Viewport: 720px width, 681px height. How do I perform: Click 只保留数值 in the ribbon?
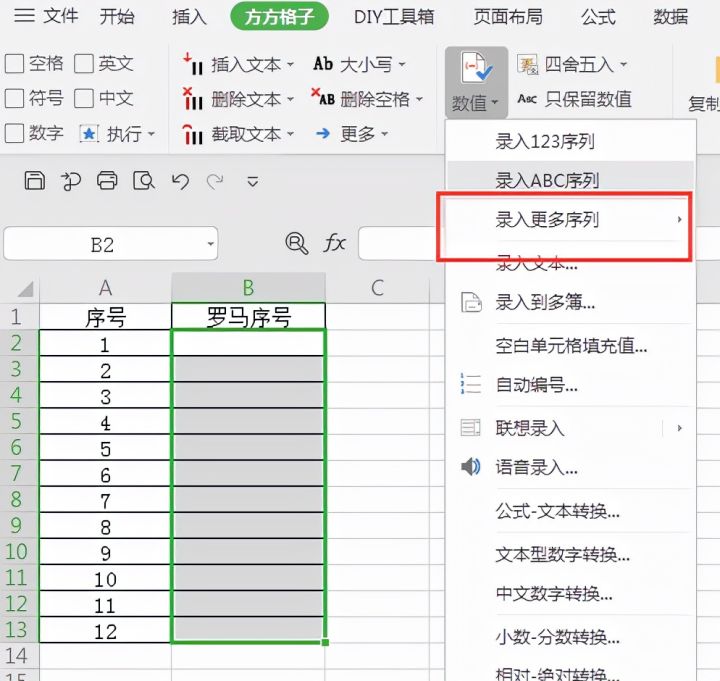[574, 99]
